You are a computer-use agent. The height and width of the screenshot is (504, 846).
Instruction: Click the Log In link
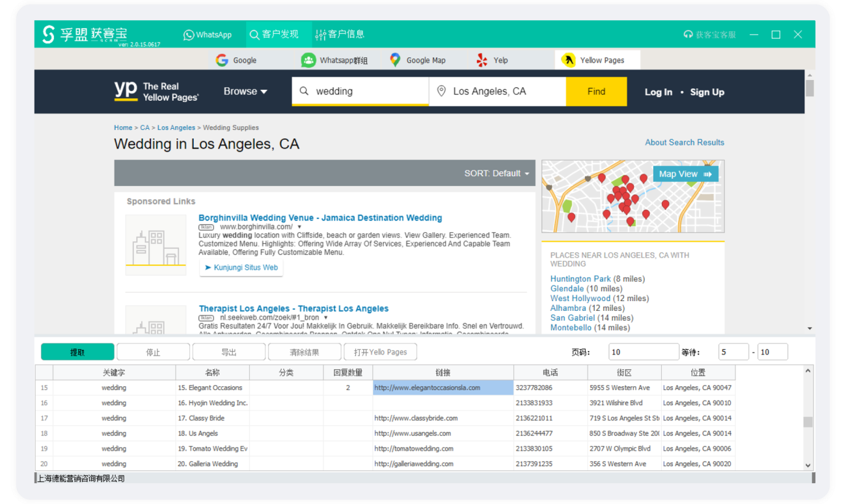pos(658,92)
